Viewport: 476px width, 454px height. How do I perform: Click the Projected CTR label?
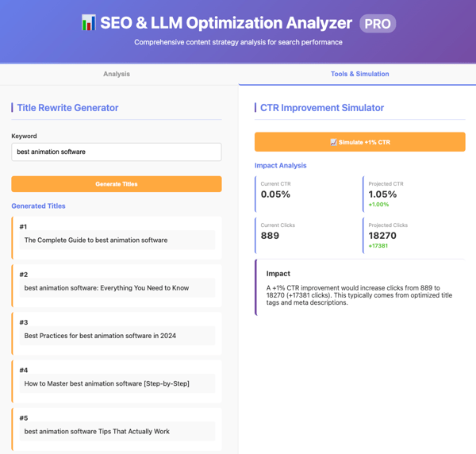(x=386, y=183)
